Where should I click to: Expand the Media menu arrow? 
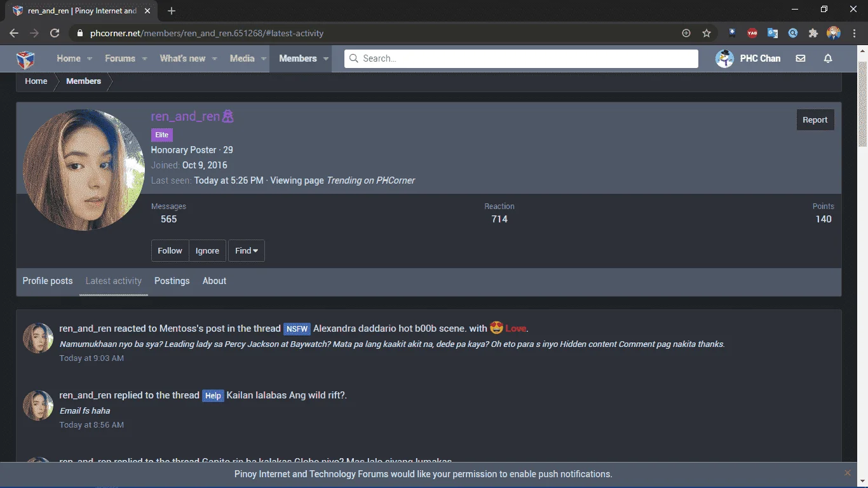coord(264,58)
